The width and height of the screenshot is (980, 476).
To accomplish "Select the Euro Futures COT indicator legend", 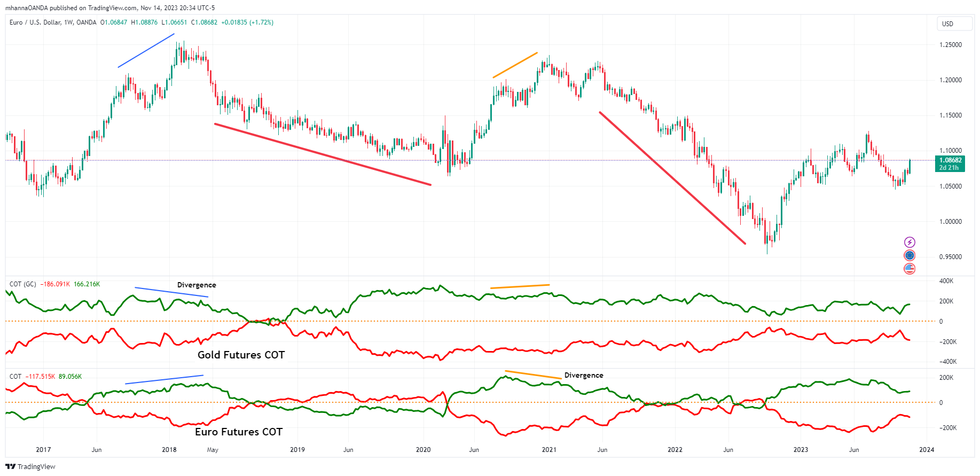I will [x=15, y=377].
